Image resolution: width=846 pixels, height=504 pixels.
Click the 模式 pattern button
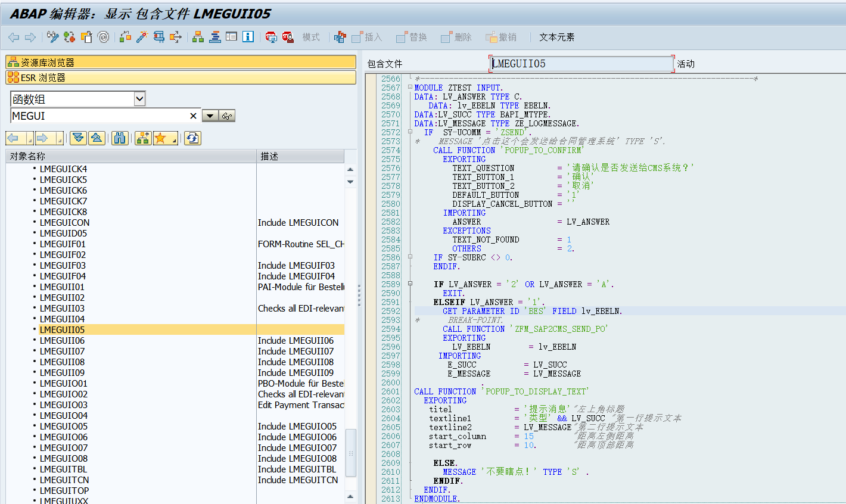pyautogui.click(x=311, y=37)
